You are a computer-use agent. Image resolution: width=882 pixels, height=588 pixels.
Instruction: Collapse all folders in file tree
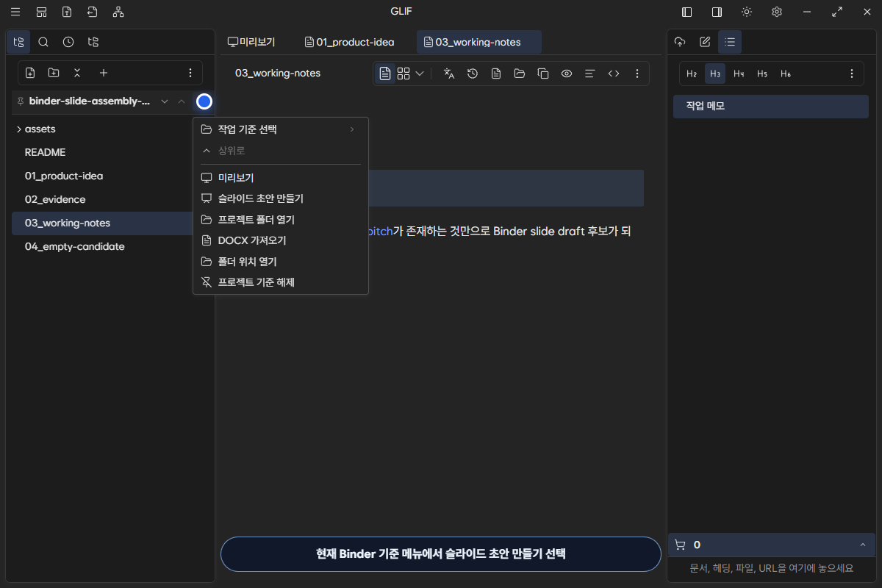tap(77, 73)
